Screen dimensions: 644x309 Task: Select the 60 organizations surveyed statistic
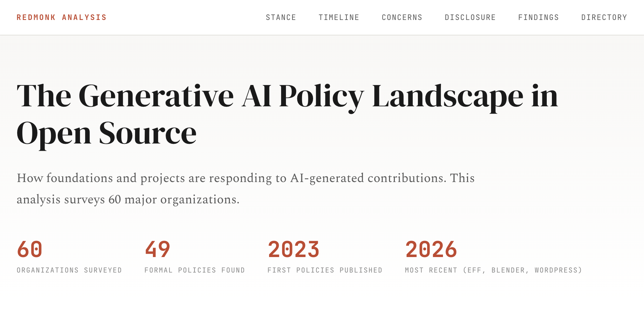pos(30,248)
